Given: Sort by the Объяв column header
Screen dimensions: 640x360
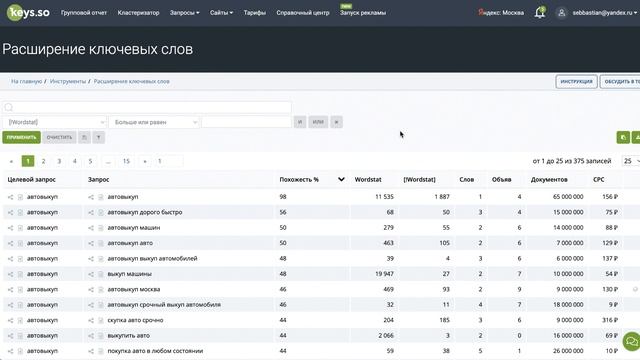Looking at the screenshot, I should point(501,180).
